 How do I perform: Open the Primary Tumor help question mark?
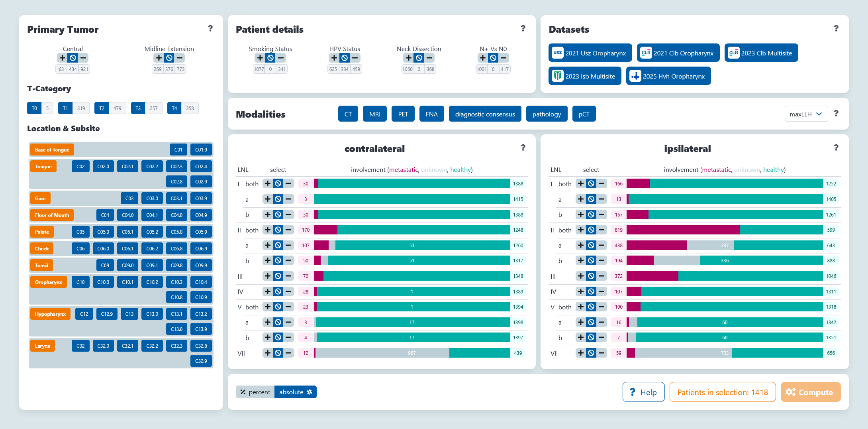click(210, 29)
